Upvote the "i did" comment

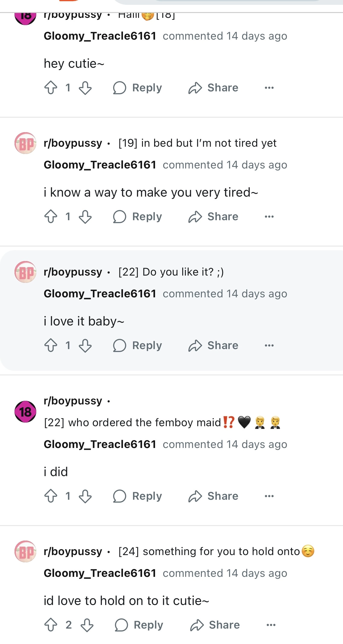[x=51, y=496]
